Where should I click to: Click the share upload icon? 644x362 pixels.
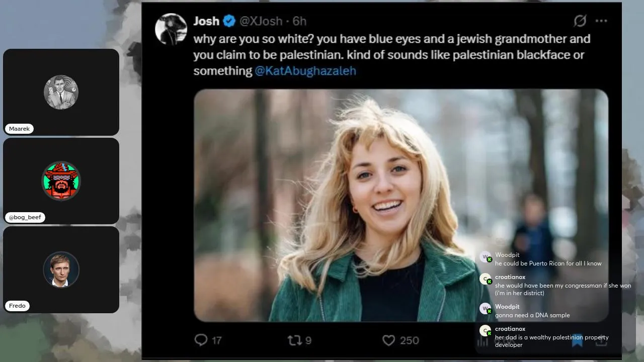coord(601,340)
